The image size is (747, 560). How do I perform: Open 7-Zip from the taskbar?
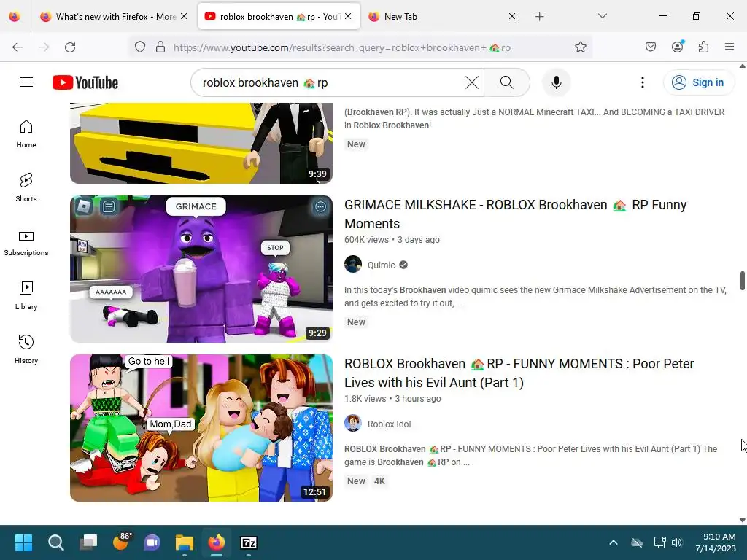(249, 542)
